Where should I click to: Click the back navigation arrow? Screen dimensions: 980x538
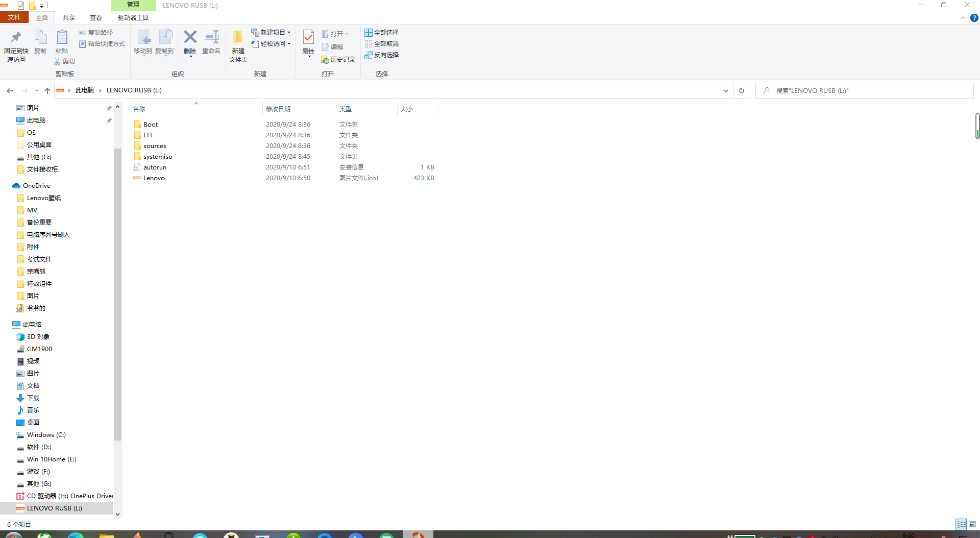[10, 90]
